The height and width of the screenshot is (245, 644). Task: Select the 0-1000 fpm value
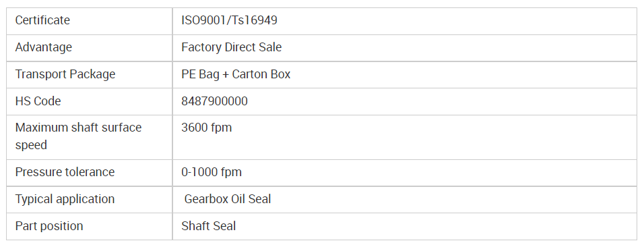click(212, 172)
